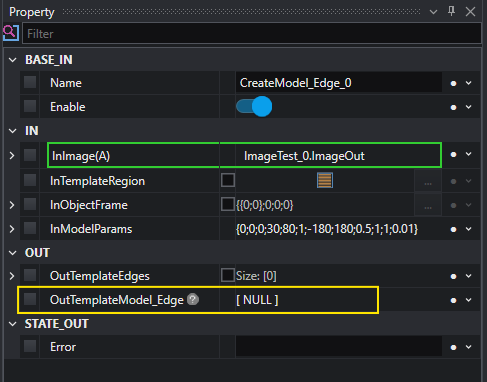Click the dot marker in InImage(A) row
This screenshot has width=487, height=382.
tap(453, 154)
